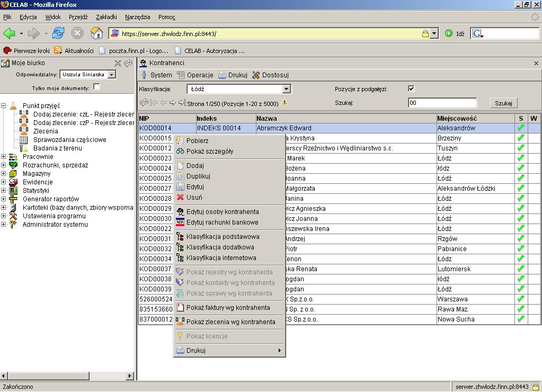Reload the page with the refresh icon

coord(58,33)
